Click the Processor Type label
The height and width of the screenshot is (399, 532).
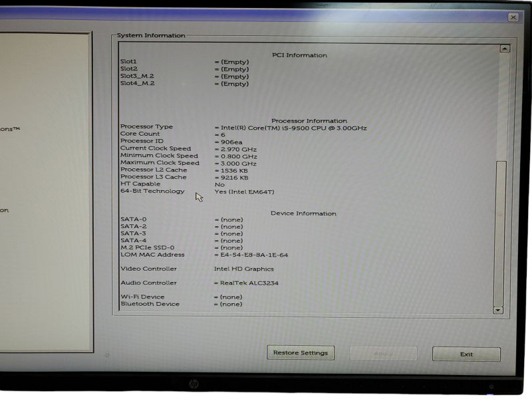[x=146, y=126]
